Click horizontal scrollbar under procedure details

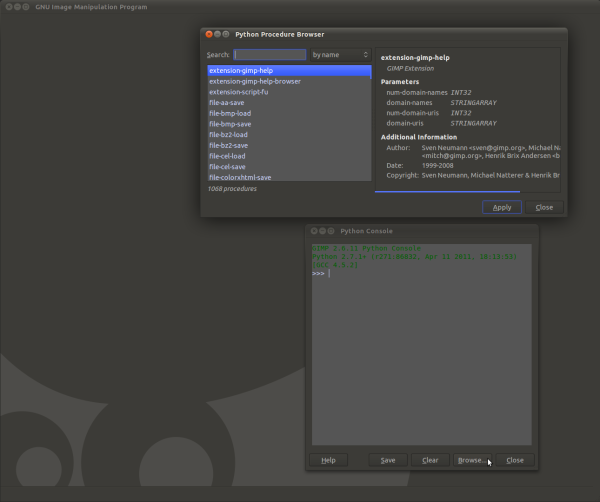[x=447, y=191]
